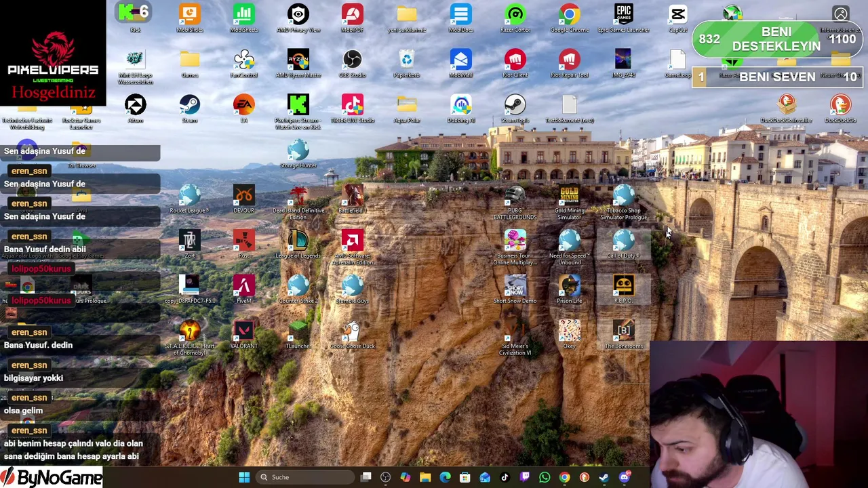Launch Tobacco Shop Simulator Prologue
Image resolution: width=868 pixels, height=488 pixels.
coord(623,203)
